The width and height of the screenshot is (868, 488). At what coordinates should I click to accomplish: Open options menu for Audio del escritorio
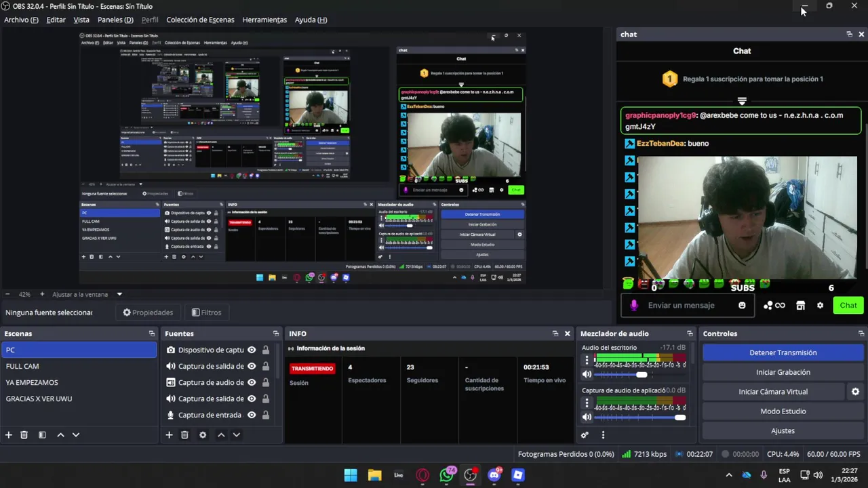point(587,361)
